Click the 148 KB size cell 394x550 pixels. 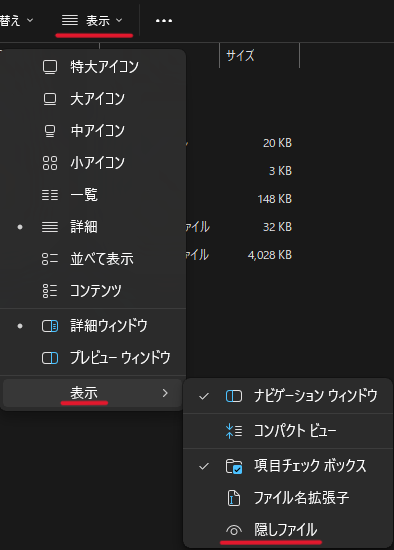point(274,199)
